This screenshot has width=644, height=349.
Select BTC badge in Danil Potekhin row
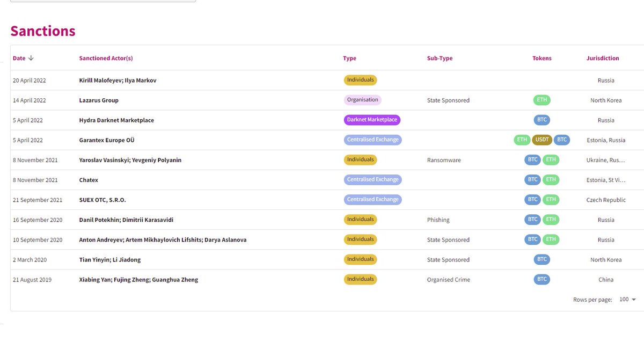click(x=532, y=219)
